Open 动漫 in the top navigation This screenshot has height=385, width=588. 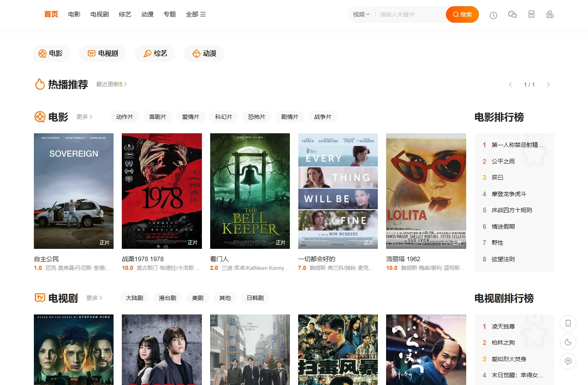147,14
